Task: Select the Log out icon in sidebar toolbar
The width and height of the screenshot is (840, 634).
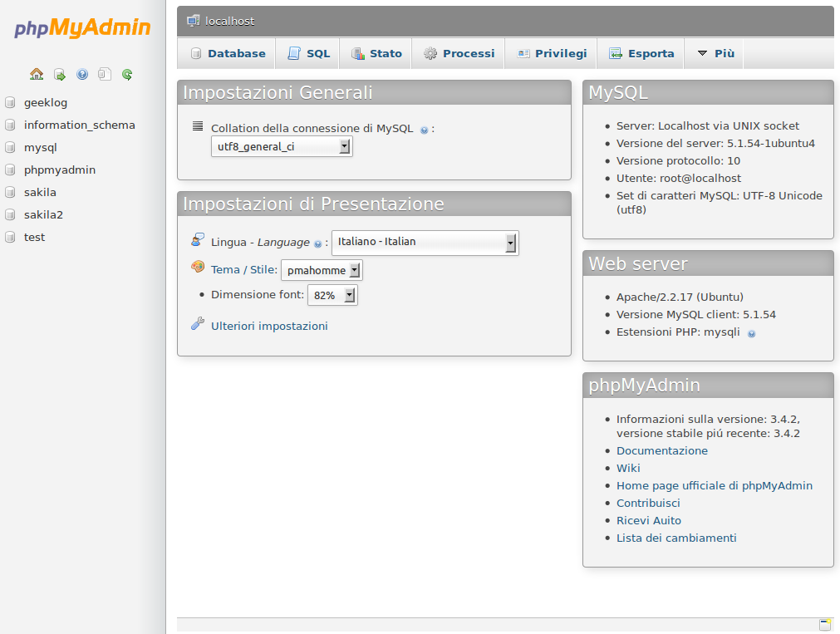Action: click(59, 74)
